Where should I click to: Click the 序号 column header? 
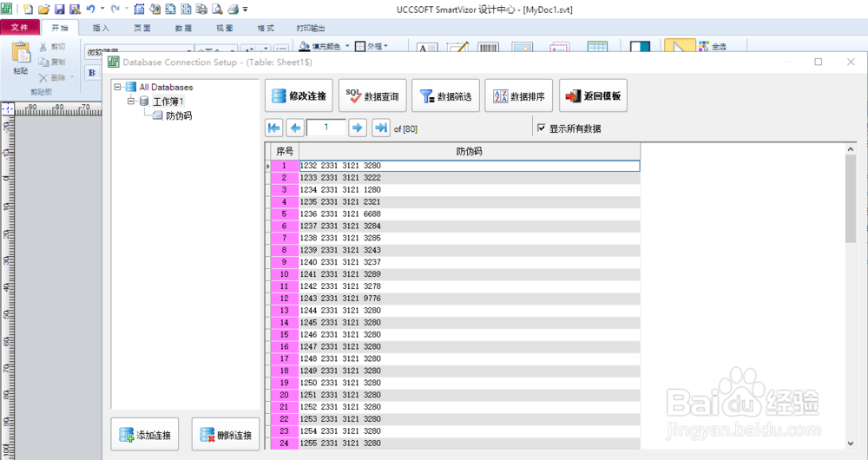285,151
